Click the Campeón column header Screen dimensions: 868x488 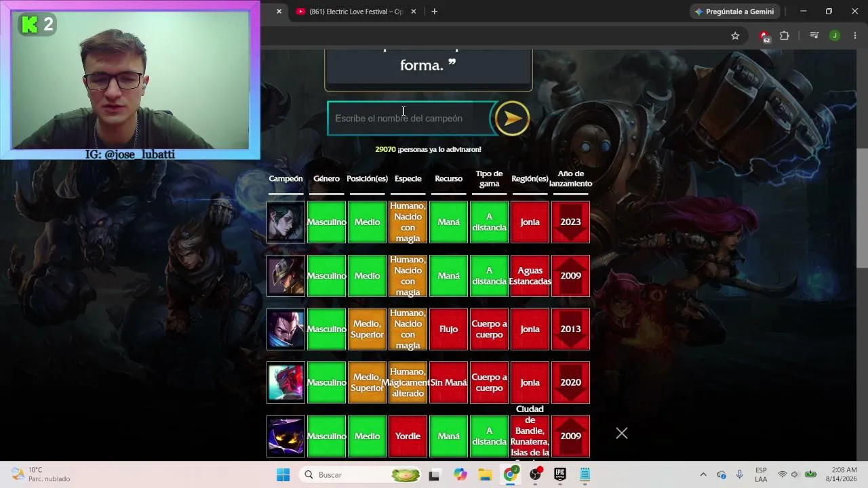coord(285,179)
